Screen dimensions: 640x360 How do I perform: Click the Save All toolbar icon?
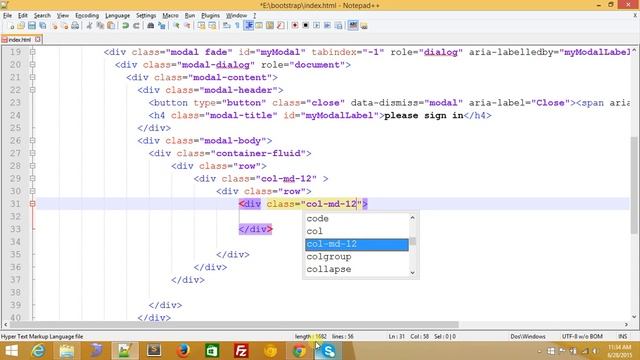42,26
